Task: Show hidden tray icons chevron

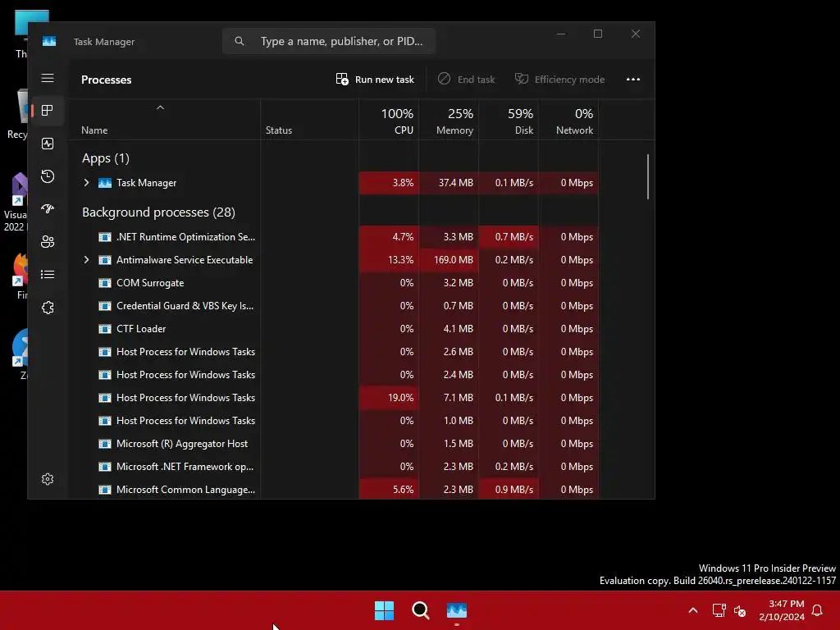Action: 692,610
